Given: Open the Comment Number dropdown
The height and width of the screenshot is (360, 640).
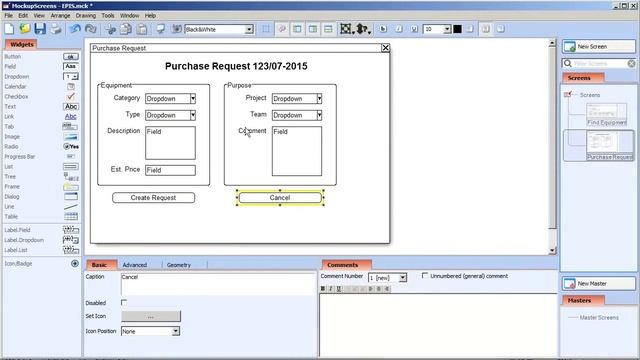Looking at the screenshot, I should [402, 278].
